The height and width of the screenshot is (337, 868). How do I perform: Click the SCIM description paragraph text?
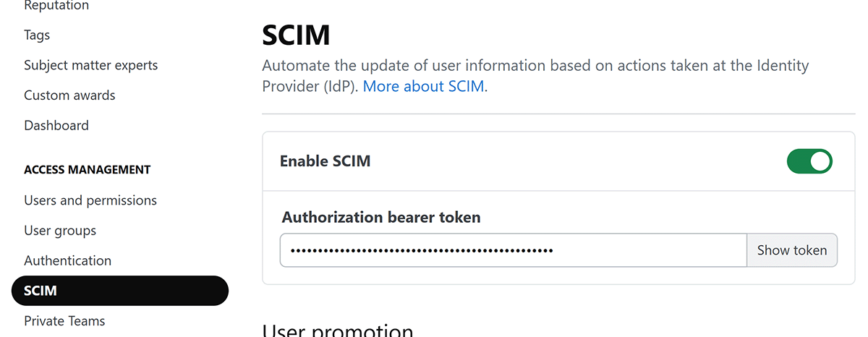(535, 67)
